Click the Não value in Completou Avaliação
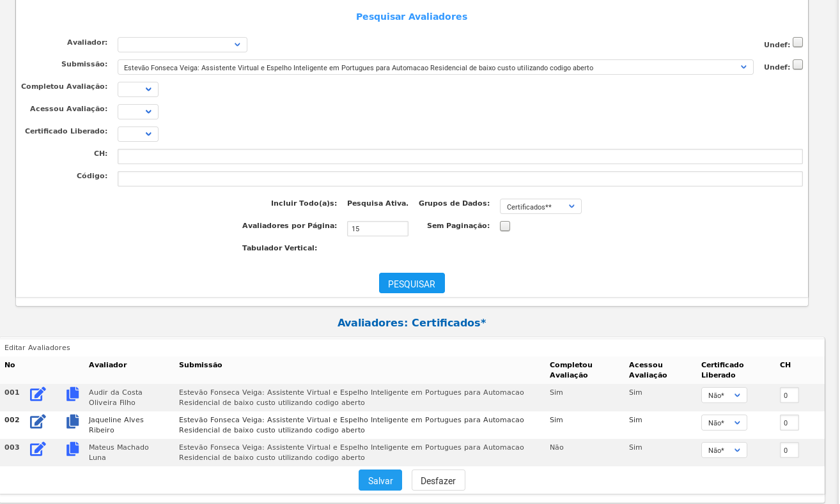840x504 pixels. (x=557, y=447)
